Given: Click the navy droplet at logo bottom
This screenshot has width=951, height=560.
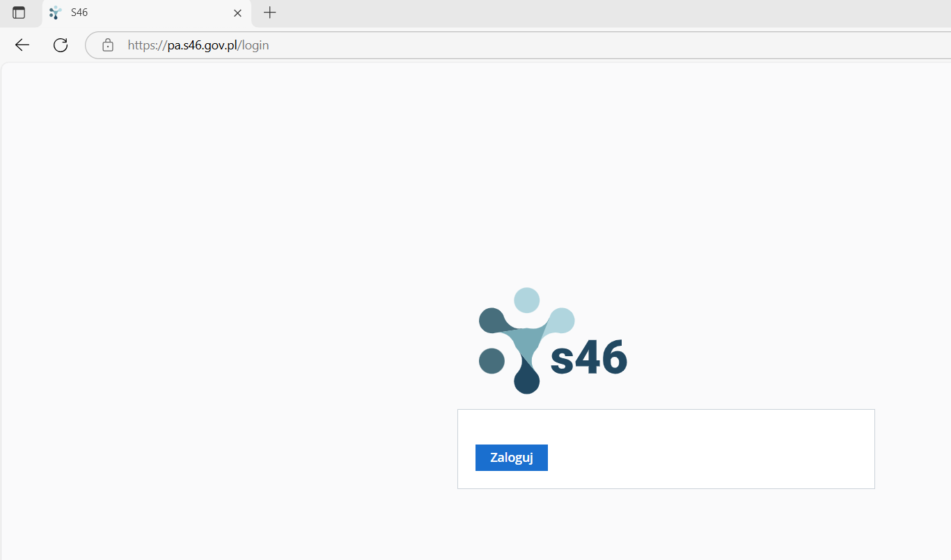Looking at the screenshot, I should [527, 379].
